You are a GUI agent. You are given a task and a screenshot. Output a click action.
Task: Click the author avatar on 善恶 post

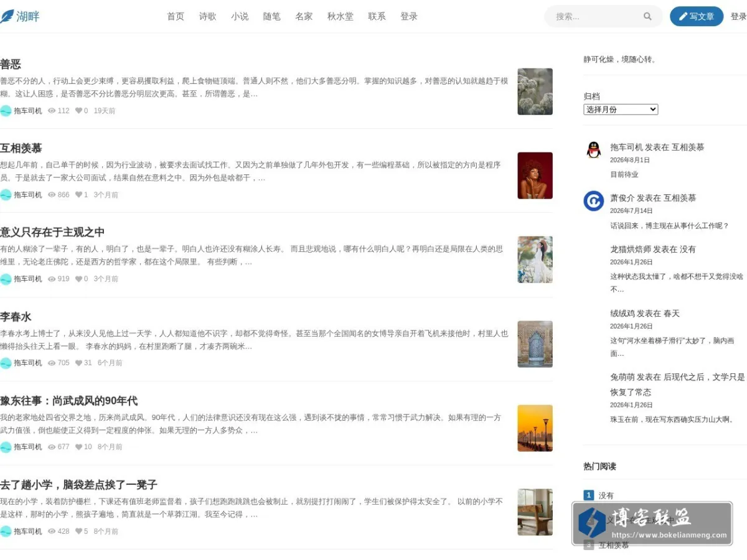(x=6, y=111)
